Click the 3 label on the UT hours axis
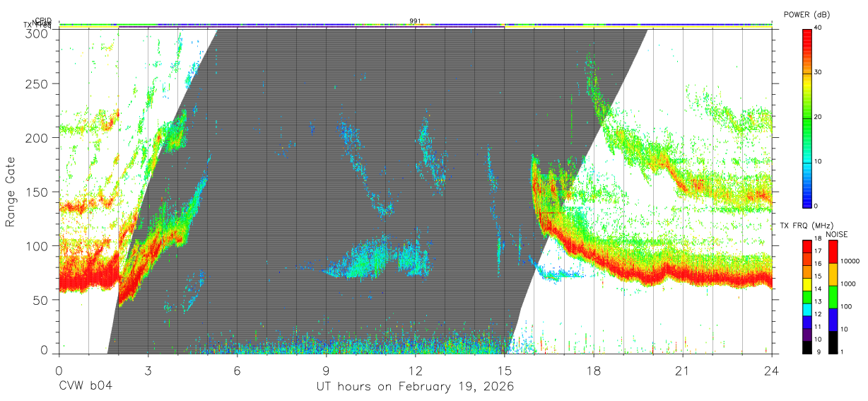 (x=148, y=370)
